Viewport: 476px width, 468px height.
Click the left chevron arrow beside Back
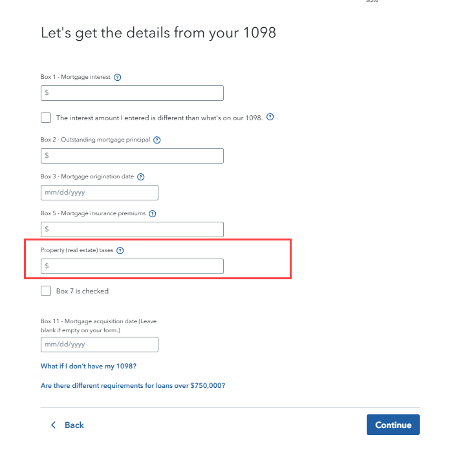(53, 425)
